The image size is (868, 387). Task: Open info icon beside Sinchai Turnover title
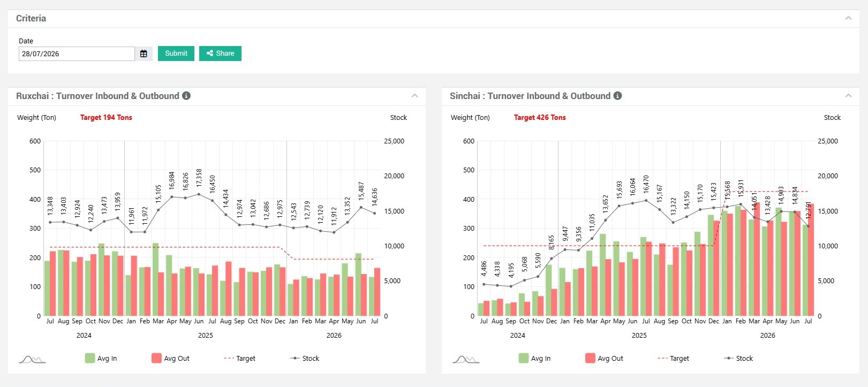click(x=617, y=96)
